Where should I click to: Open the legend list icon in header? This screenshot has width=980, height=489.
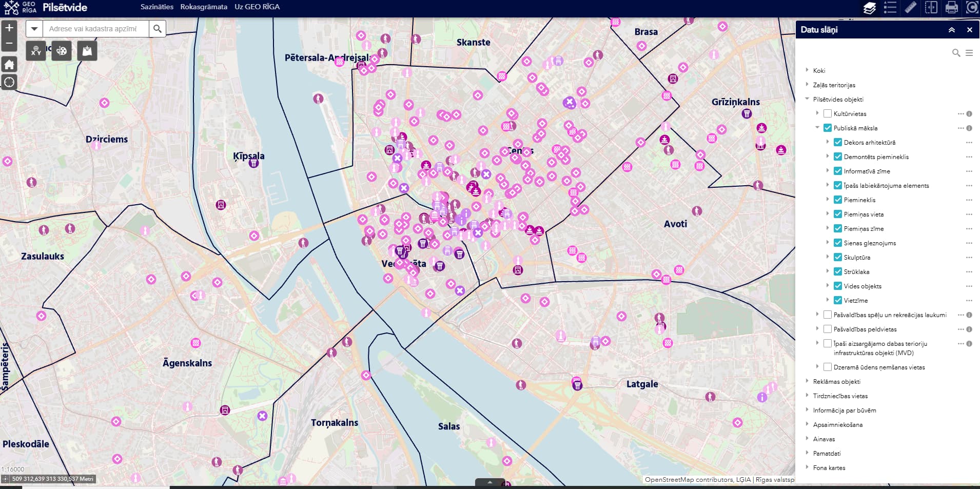[x=890, y=7]
